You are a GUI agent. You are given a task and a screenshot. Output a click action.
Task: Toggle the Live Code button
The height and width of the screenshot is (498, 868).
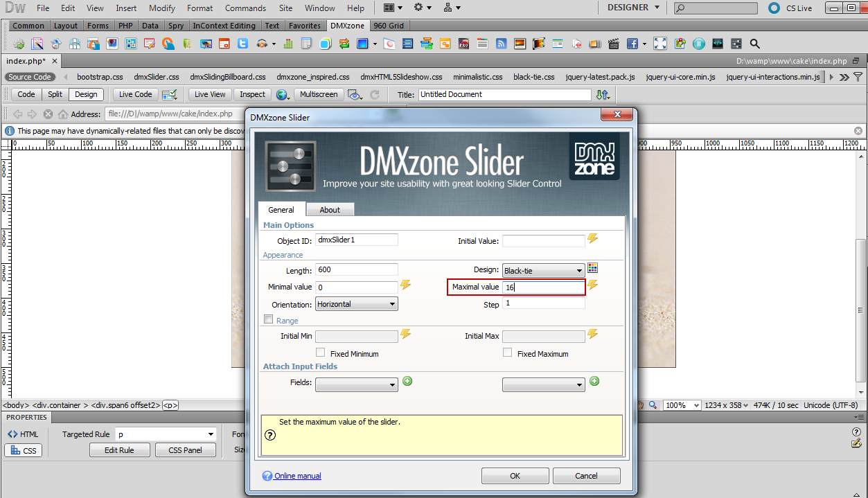tap(136, 94)
